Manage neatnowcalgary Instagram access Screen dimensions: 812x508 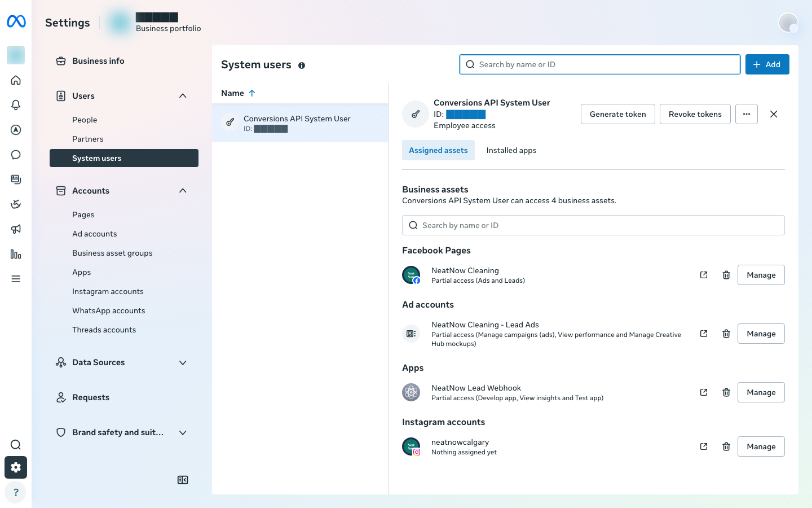coord(761,446)
